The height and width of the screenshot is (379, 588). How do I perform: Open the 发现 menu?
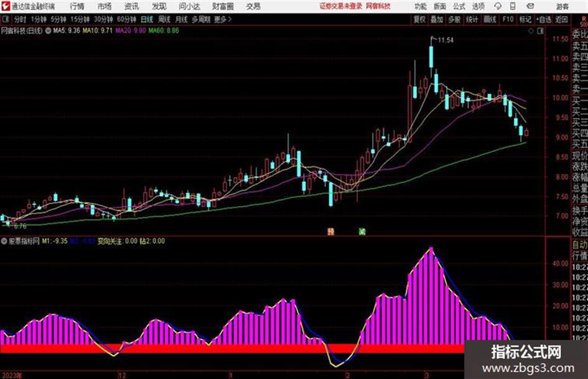coord(159,6)
